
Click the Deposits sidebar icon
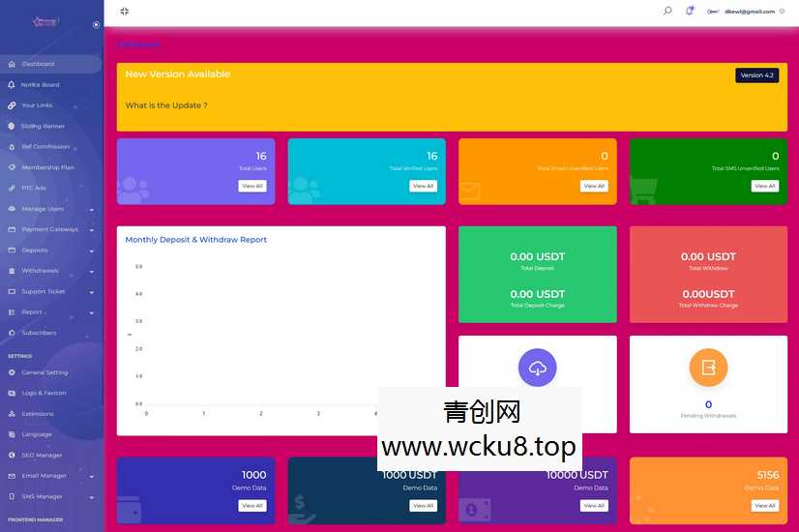click(x=12, y=251)
